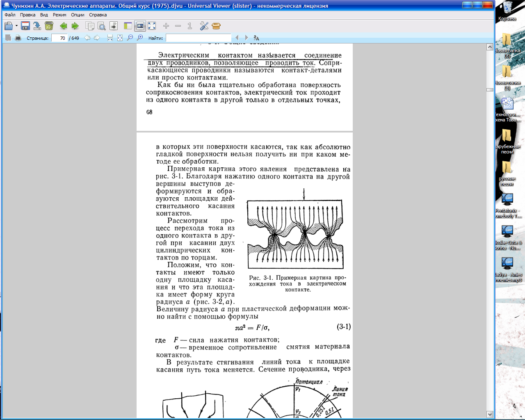Open the Режим menu
The height and width of the screenshot is (420, 525).
59,15
